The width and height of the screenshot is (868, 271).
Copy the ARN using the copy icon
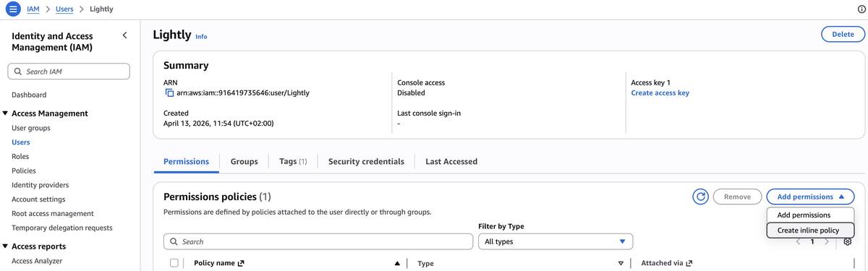[x=169, y=93]
